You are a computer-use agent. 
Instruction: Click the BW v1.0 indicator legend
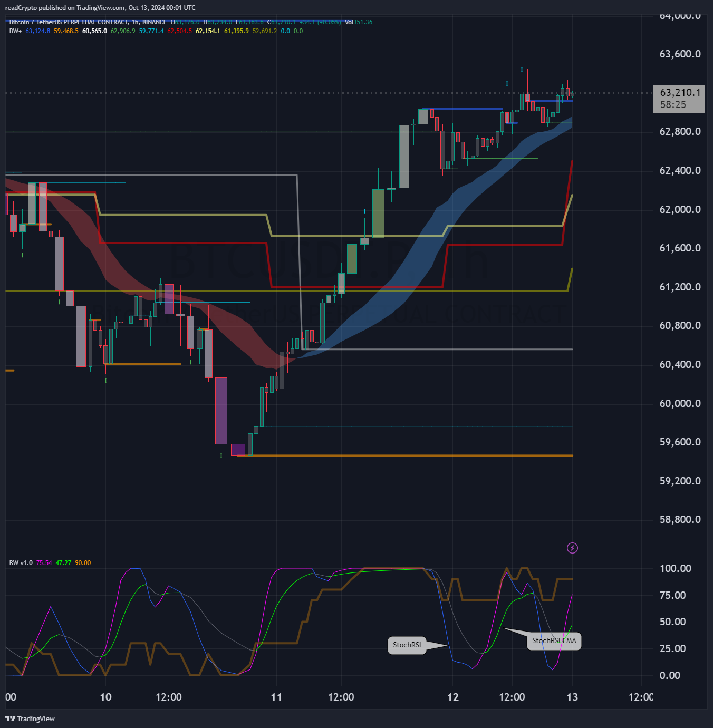click(21, 563)
